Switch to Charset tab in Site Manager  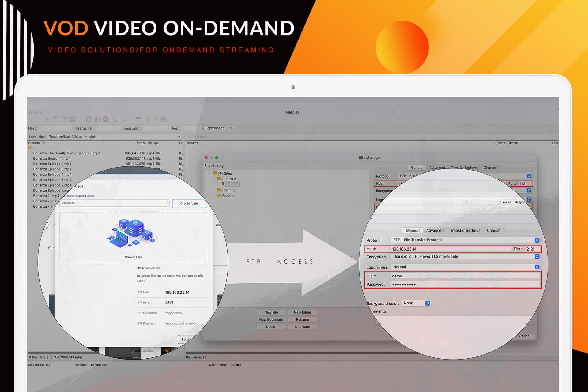tap(490, 168)
